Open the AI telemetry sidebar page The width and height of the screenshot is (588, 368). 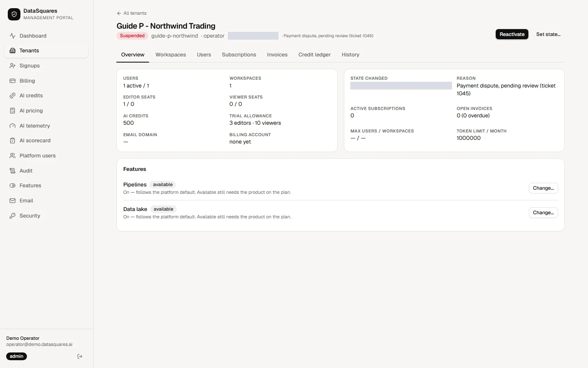tap(46, 126)
